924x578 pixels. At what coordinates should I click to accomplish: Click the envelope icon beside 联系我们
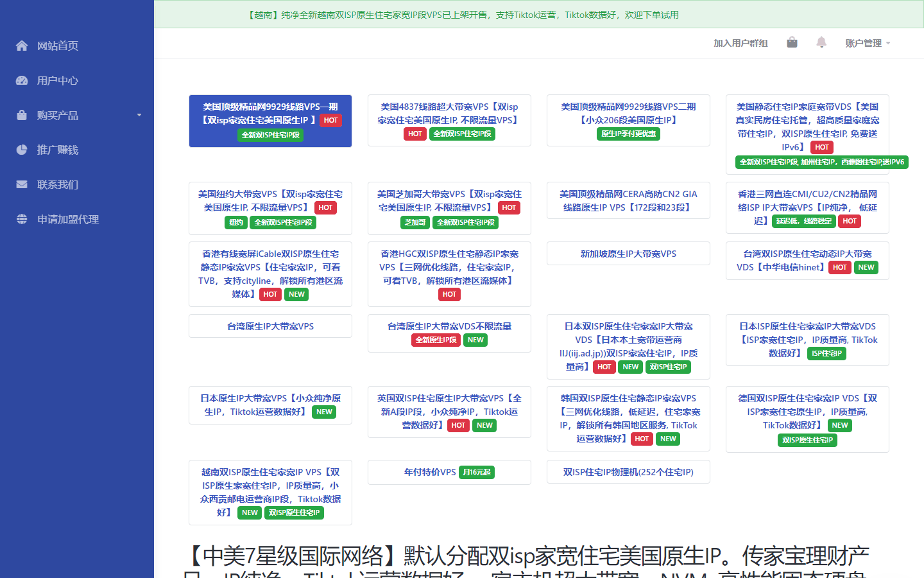[x=22, y=184]
